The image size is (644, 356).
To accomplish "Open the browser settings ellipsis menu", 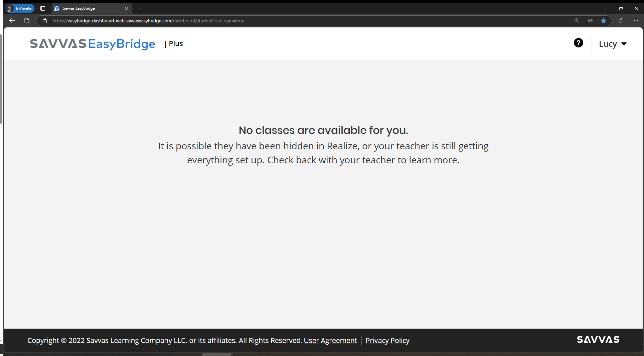I will point(636,20).
